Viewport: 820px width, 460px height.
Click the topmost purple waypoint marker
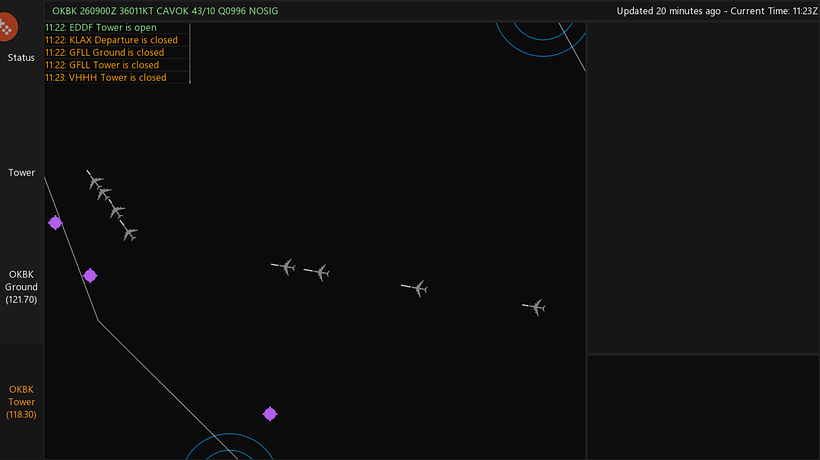click(55, 223)
